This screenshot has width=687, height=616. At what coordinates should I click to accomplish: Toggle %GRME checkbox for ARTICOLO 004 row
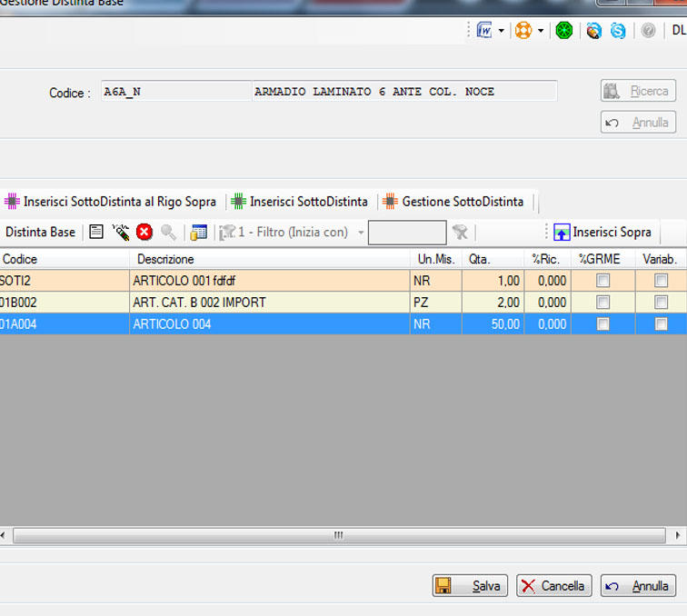click(602, 323)
